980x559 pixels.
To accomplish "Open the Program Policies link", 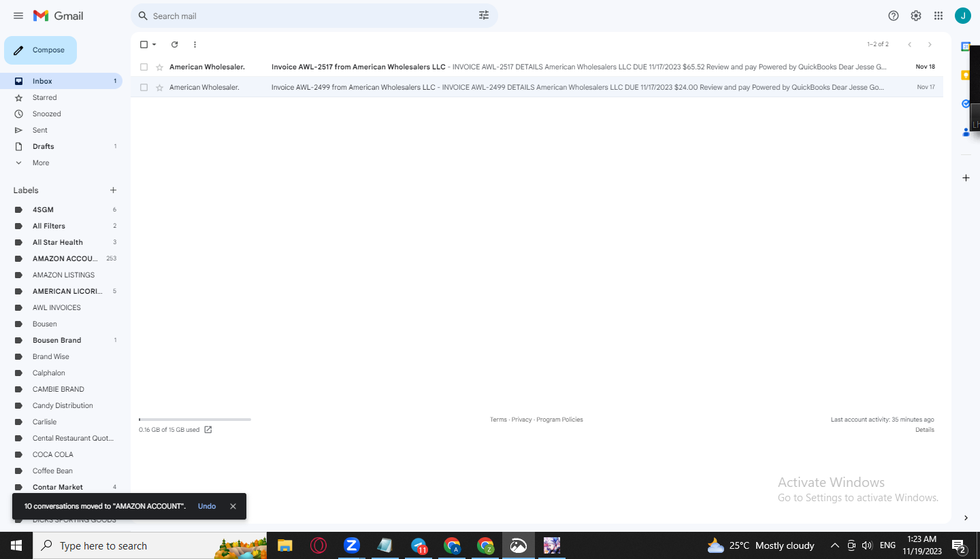I will point(559,420).
